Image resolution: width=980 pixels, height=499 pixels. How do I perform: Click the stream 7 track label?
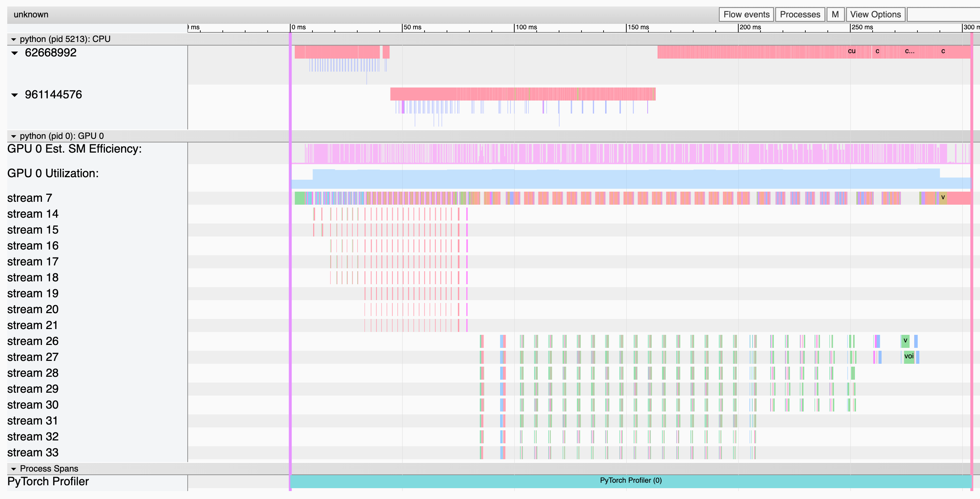click(x=30, y=198)
